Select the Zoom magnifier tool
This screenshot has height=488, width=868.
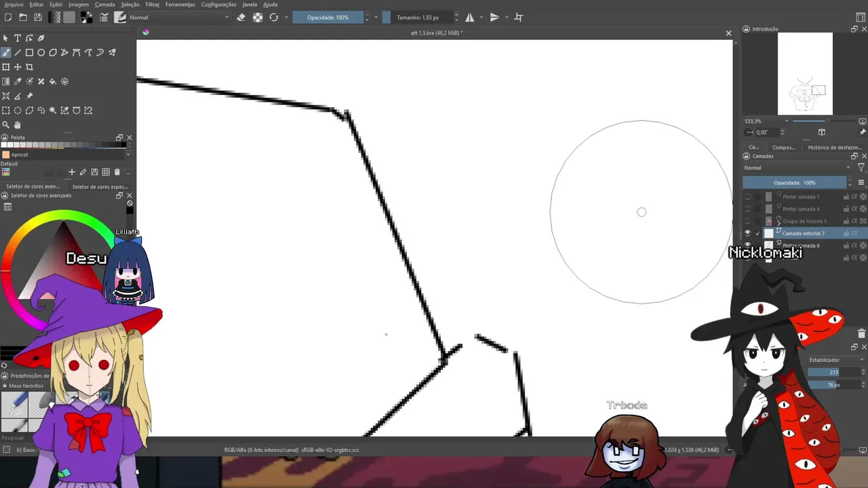pos(6,125)
